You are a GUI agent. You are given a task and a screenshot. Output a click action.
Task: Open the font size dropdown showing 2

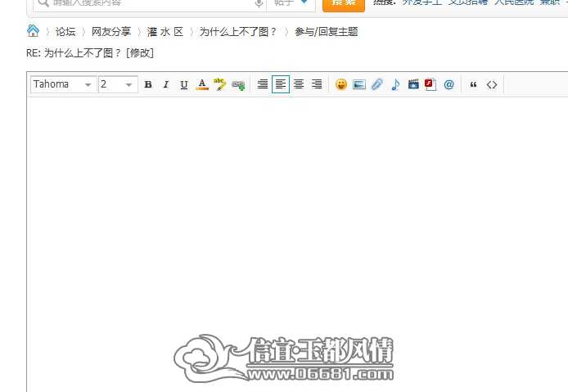tap(118, 84)
